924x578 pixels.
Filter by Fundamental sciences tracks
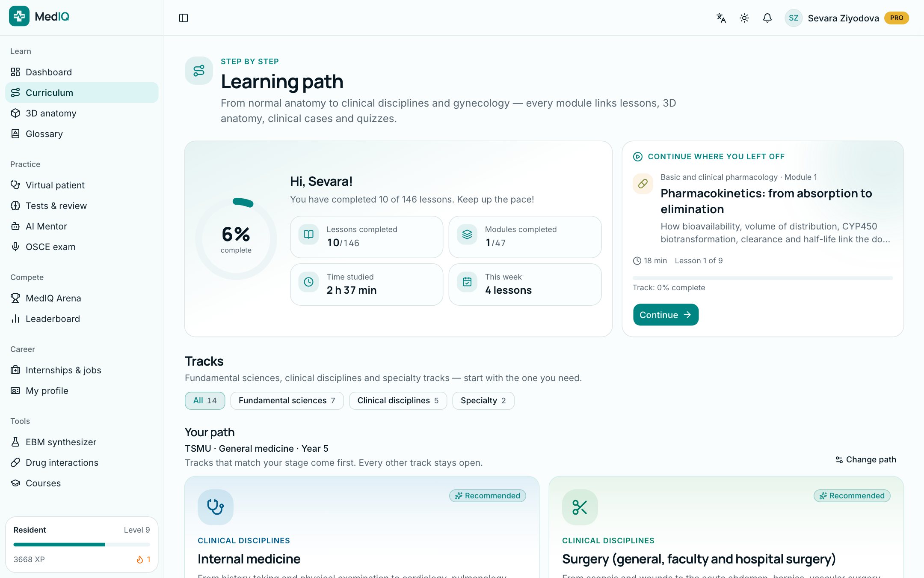click(x=287, y=401)
